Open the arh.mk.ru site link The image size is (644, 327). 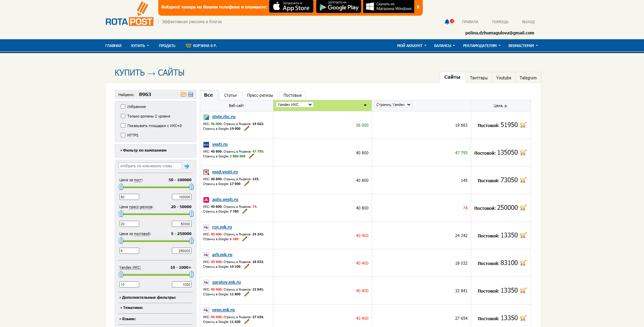(x=222, y=254)
